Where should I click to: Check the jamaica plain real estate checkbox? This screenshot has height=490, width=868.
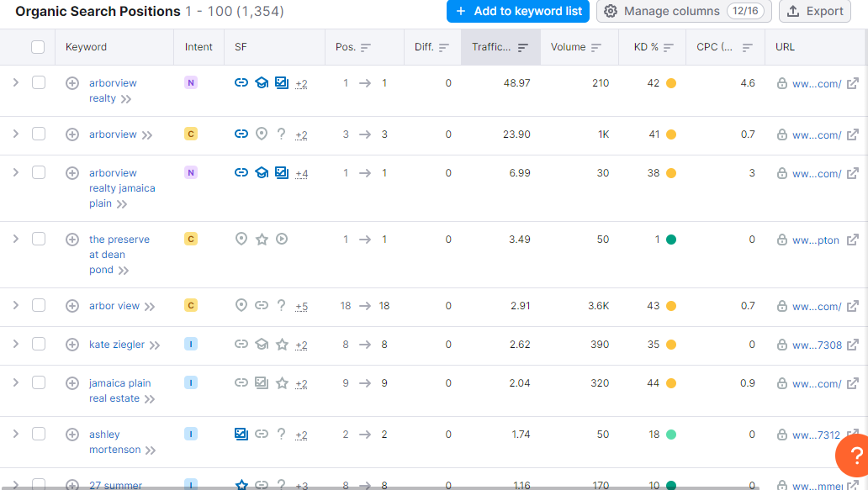(x=38, y=382)
